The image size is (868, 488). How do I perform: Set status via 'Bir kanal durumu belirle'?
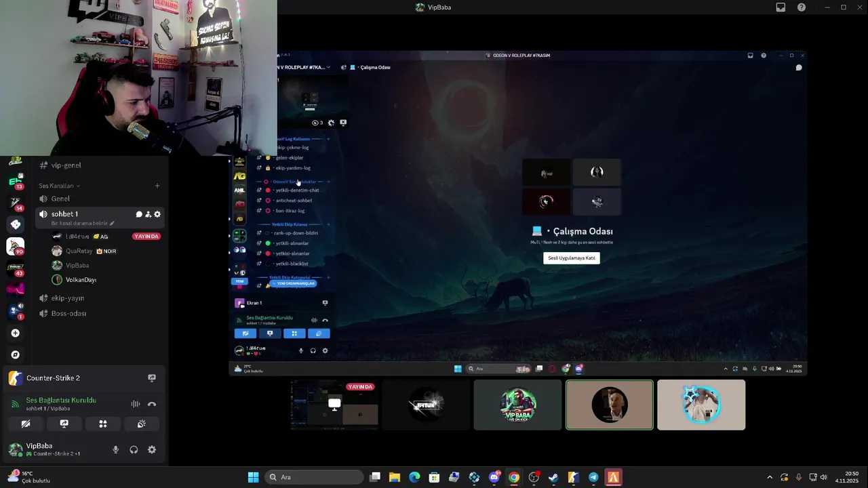[83, 223]
